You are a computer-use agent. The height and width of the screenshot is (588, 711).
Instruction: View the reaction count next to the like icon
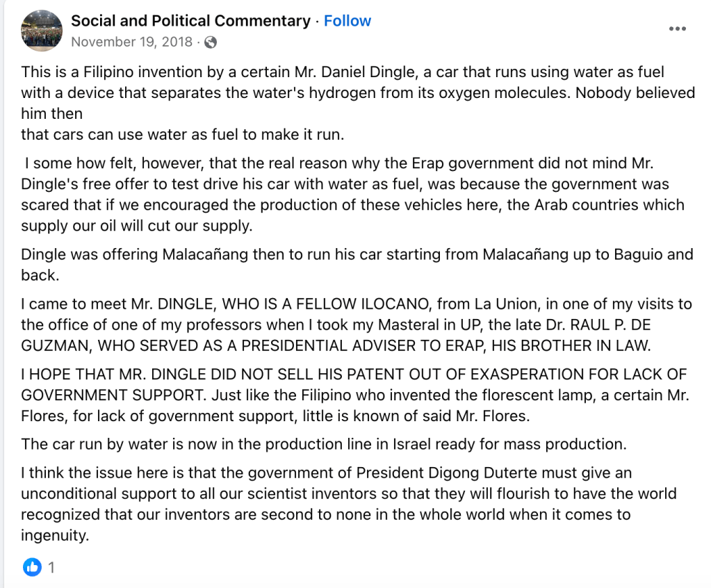click(x=51, y=567)
